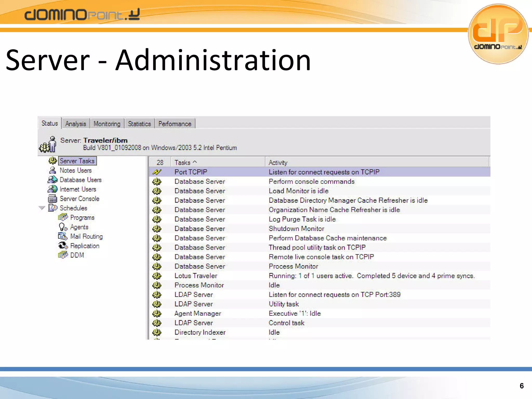Collapse the Schedules tree node
The width and height of the screenshot is (532, 399).
[42, 208]
